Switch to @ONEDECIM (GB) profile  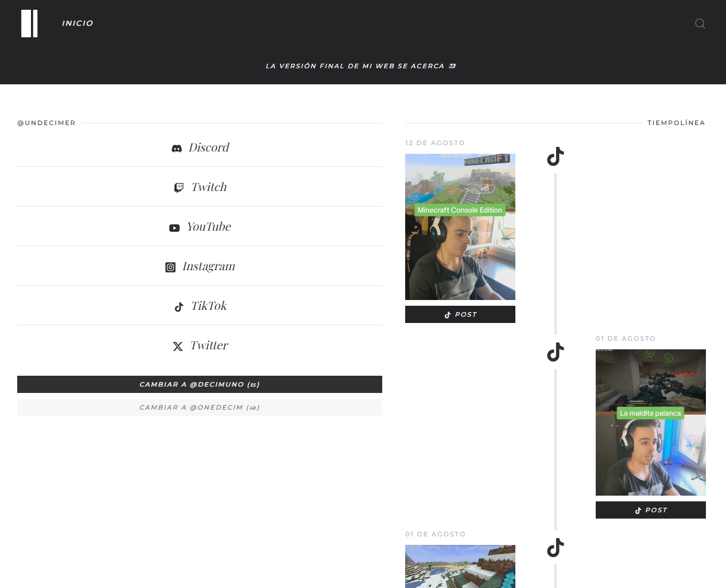tap(200, 407)
